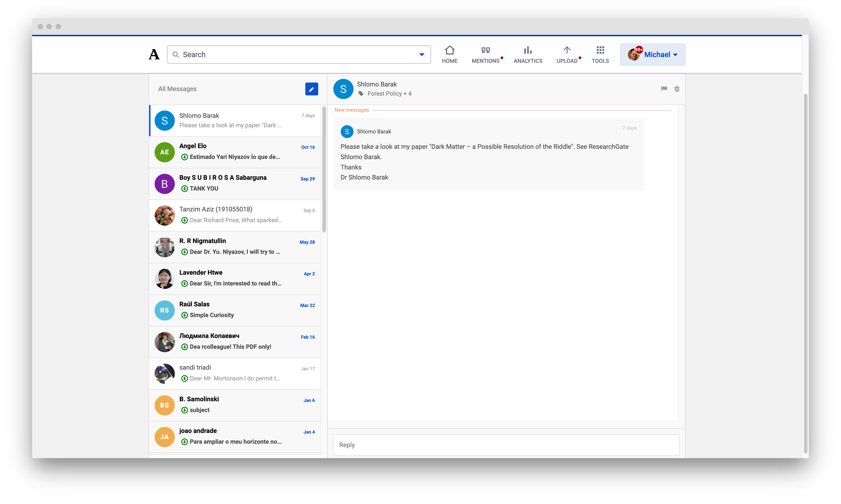Click Shlomo Barak name in conversation header

coord(376,84)
